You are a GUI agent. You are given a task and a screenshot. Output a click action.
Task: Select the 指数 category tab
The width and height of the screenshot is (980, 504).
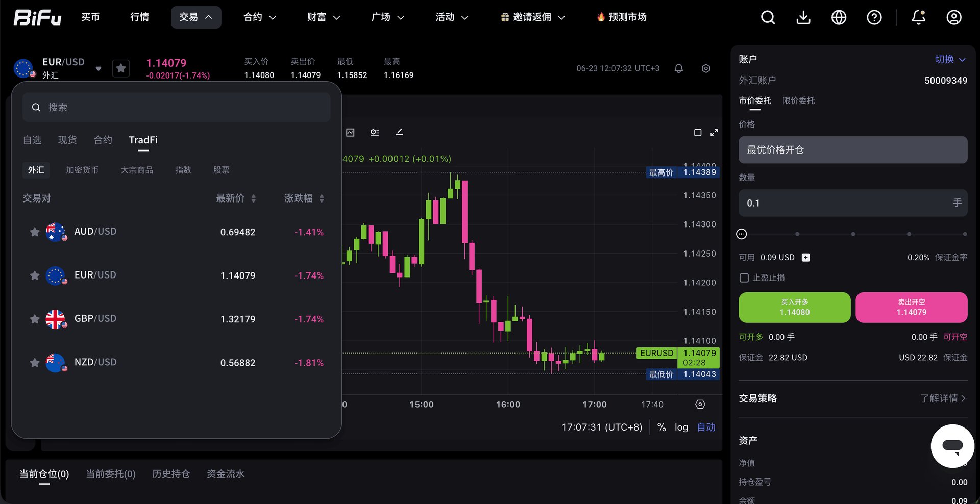coord(183,170)
